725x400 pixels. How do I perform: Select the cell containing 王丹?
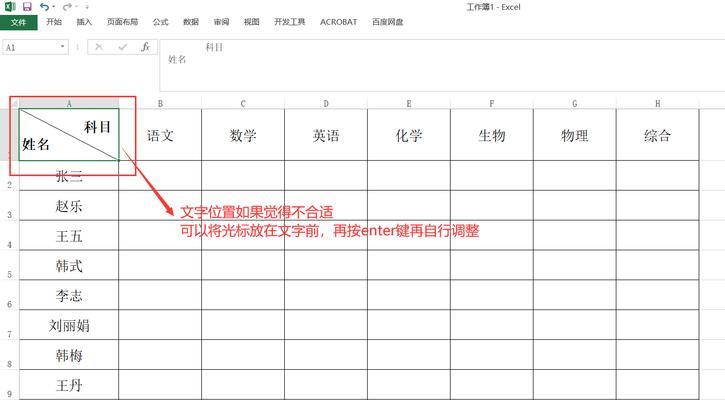[x=69, y=384]
